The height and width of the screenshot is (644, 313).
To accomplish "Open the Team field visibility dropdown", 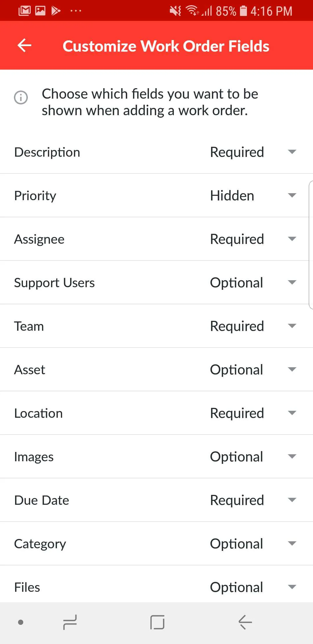I will tap(292, 326).
